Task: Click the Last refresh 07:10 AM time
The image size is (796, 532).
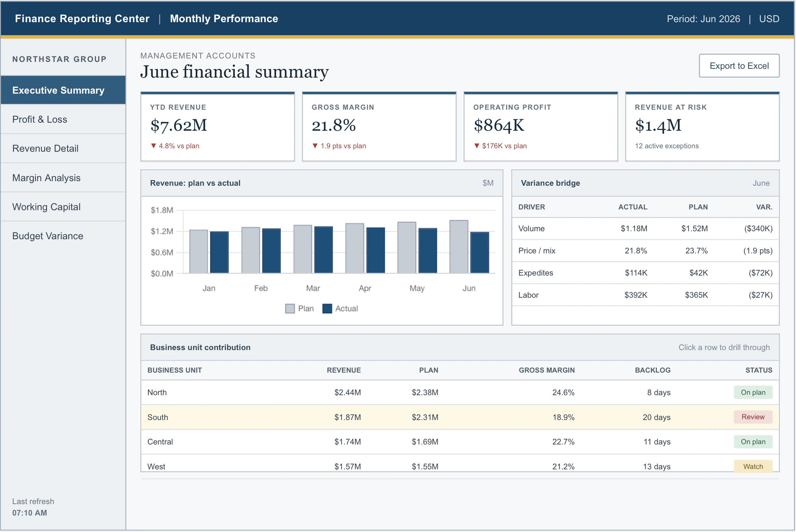Action: point(29,513)
